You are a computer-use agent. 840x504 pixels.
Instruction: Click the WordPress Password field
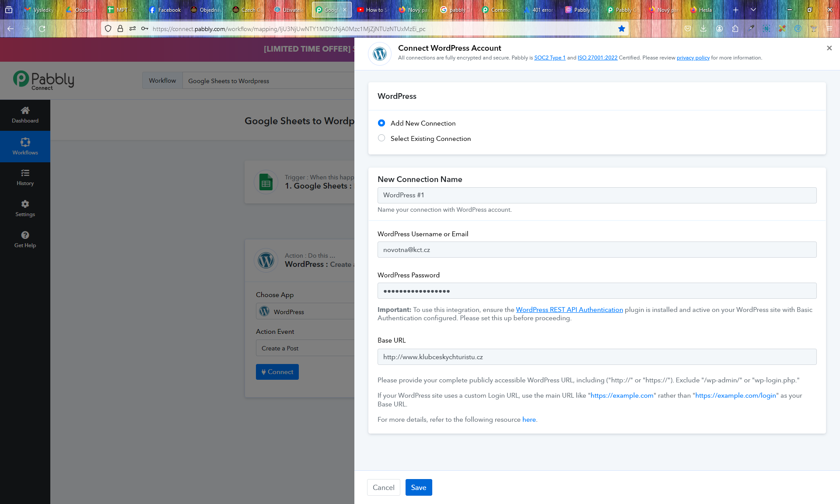click(x=597, y=291)
